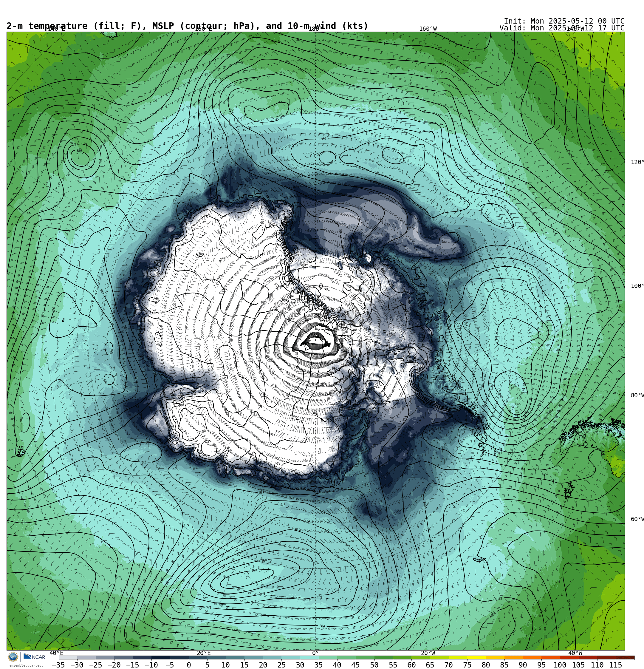Click the '-35' colorbar tick label
Image resolution: width=644 pixels, height=669 pixels.
pyautogui.click(x=58, y=665)
